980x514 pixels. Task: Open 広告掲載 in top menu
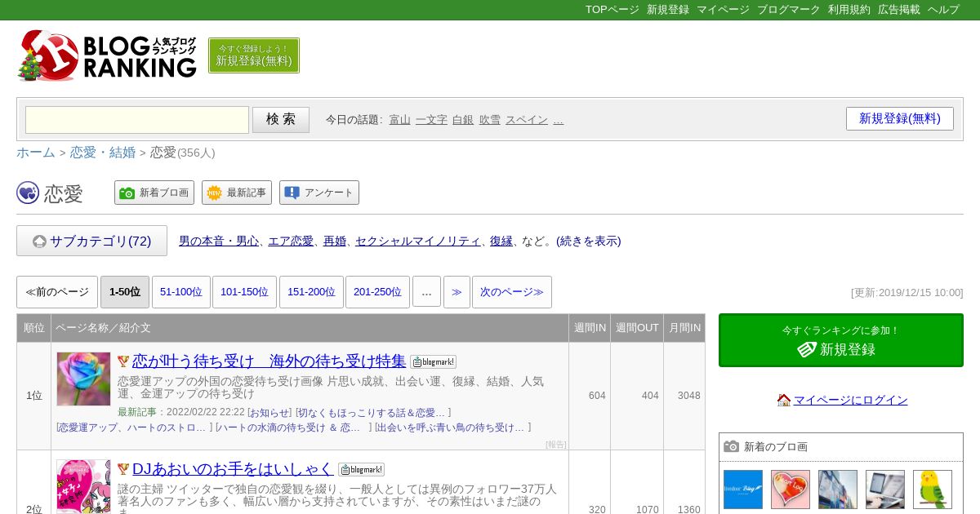(x=899, y=10)
